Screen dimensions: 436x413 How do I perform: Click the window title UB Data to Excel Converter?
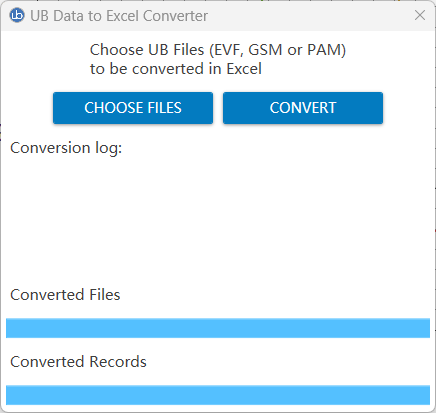(x=119, y=16)
